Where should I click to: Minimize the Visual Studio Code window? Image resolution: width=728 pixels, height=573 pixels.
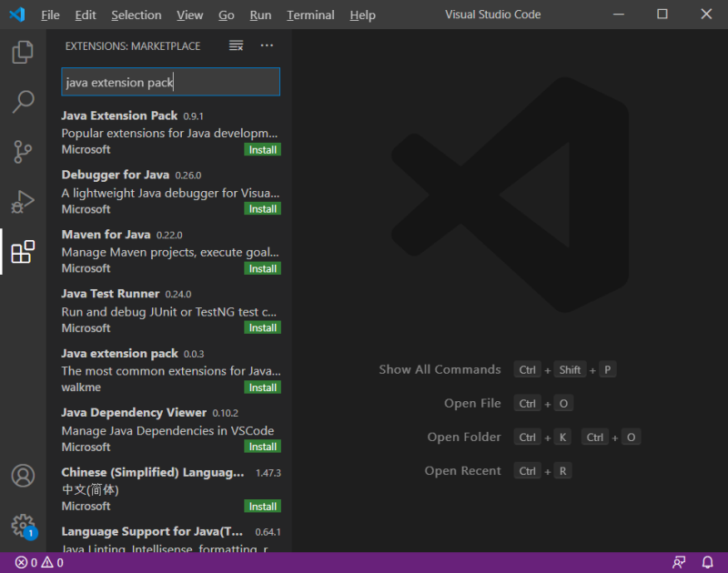pos(619,15)
